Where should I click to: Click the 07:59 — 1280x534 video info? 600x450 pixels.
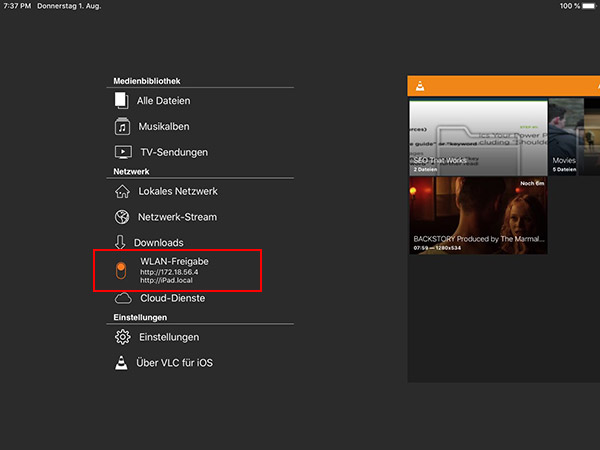pyautogui.click(x=437, y=248)
